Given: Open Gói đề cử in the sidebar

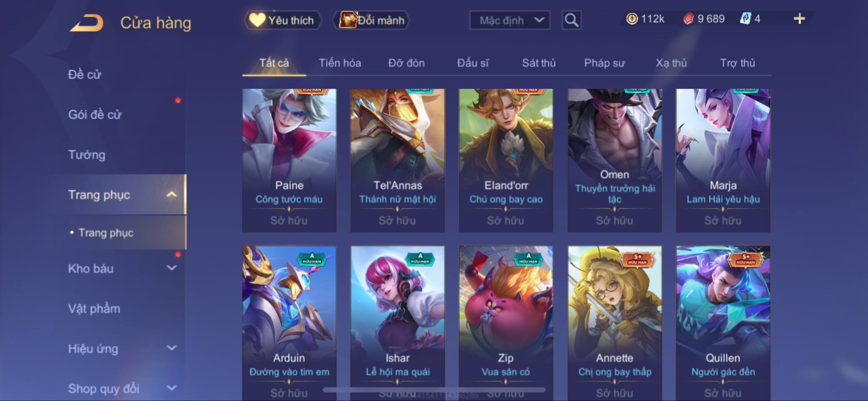Looking at the screenshot, I should [x=95, y=114].
